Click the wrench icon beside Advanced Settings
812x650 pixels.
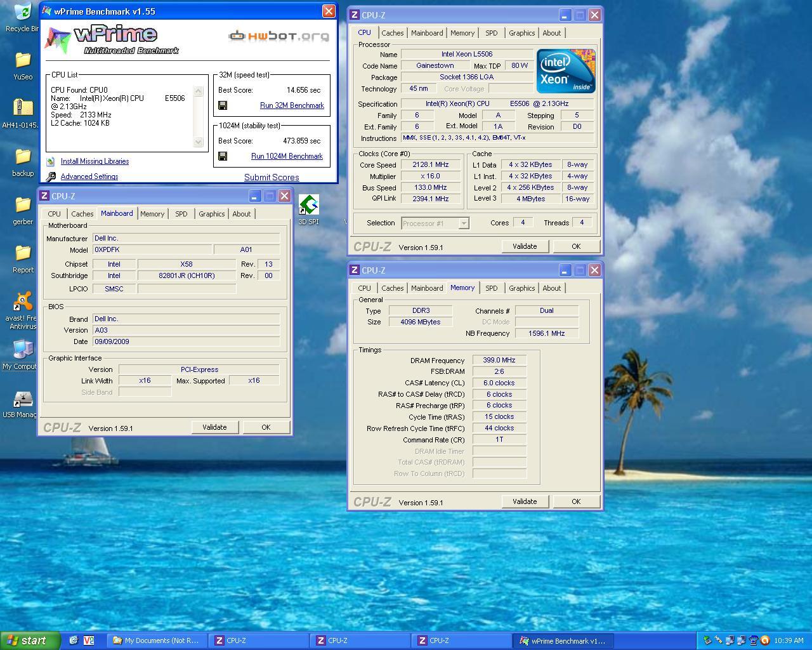[x=51, y=177]
